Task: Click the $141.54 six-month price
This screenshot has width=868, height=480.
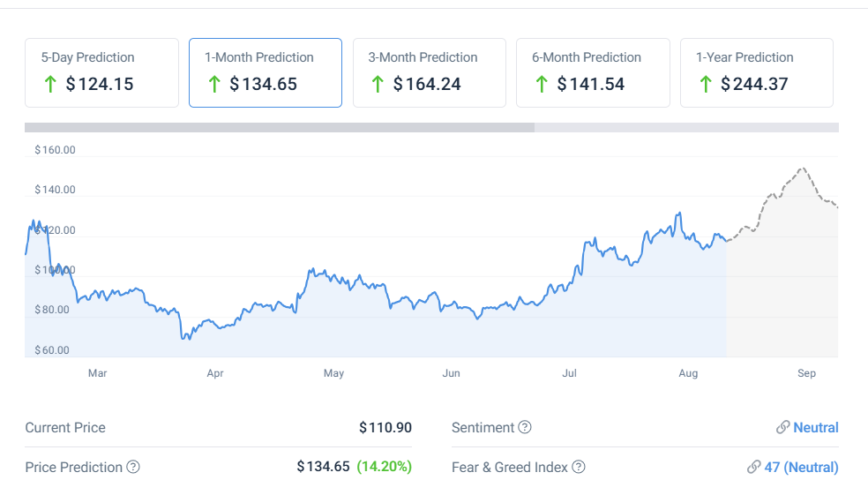Action: (x=591, y=84)
